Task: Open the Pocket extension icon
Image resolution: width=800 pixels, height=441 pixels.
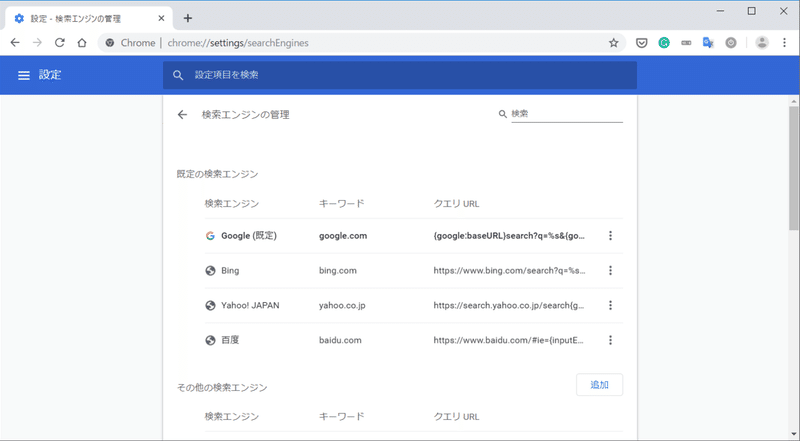Action: (641, 43)
